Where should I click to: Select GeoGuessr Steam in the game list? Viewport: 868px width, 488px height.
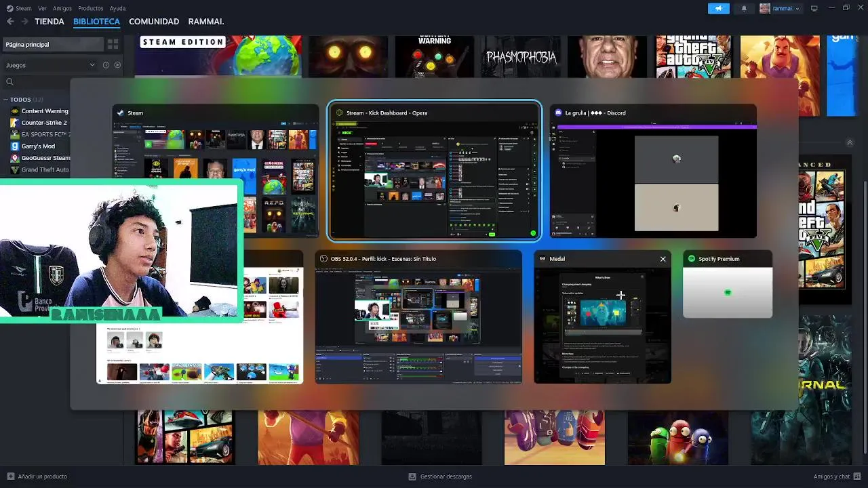tap(45, 158)
